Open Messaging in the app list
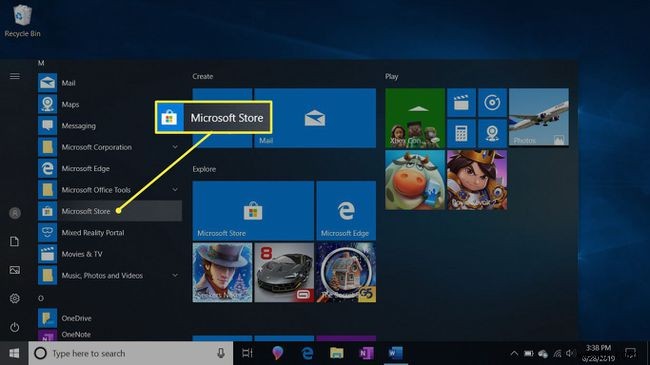 tap(110, 126)
